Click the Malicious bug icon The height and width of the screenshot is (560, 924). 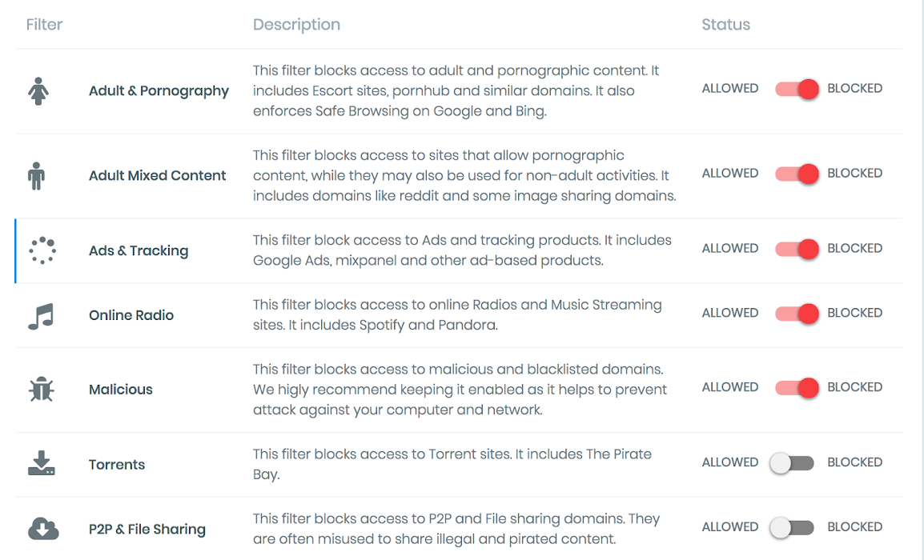[40, 390]
